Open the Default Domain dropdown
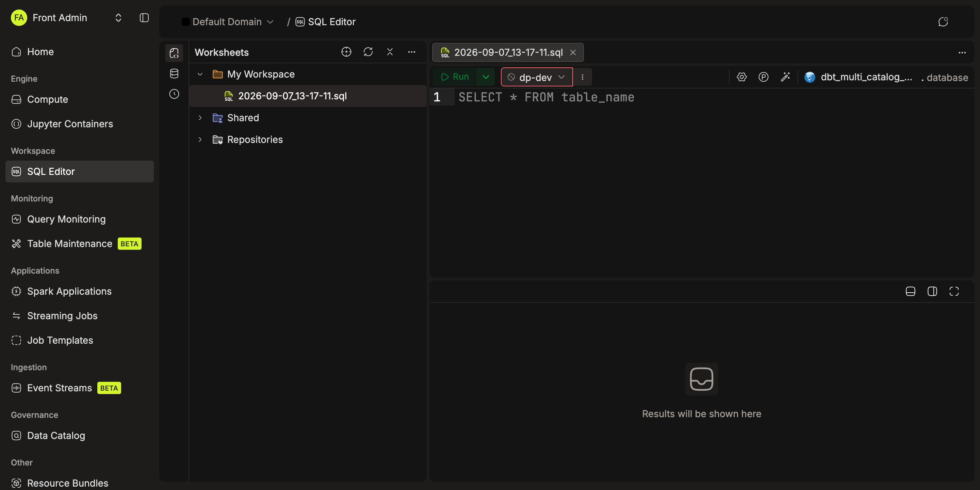The image size is (980, 490). pyautogui.click(x=228, y=22)
